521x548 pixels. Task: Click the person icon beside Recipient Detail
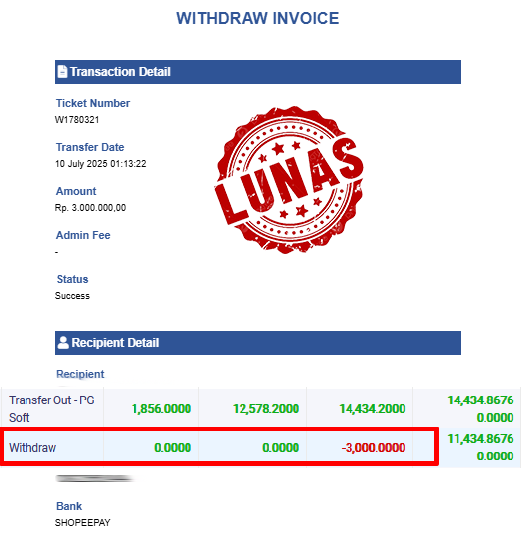63,342
